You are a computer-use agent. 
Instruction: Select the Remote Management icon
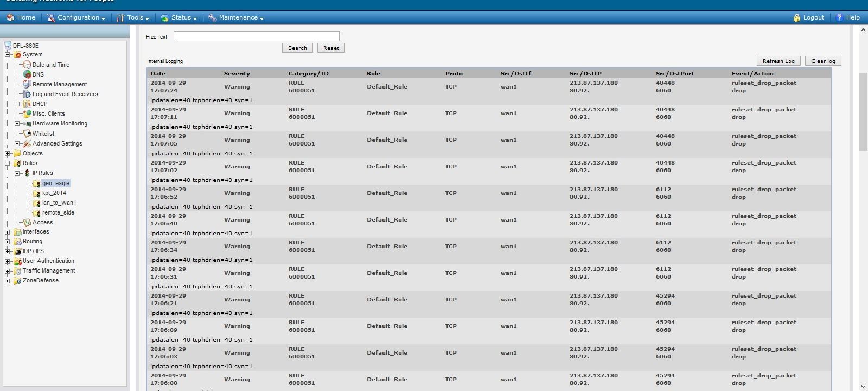[x=27, y=84]
